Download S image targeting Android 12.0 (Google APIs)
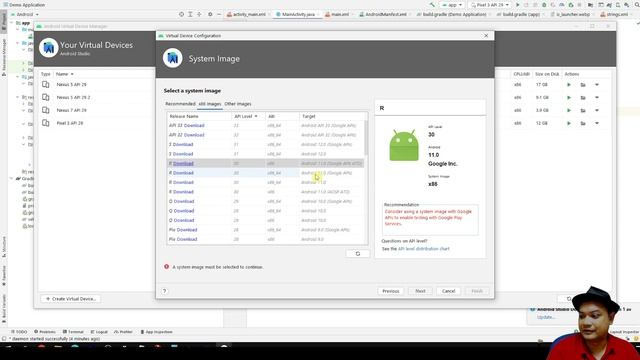This screenshot has height=360, width=640. (x=183, y=144)
